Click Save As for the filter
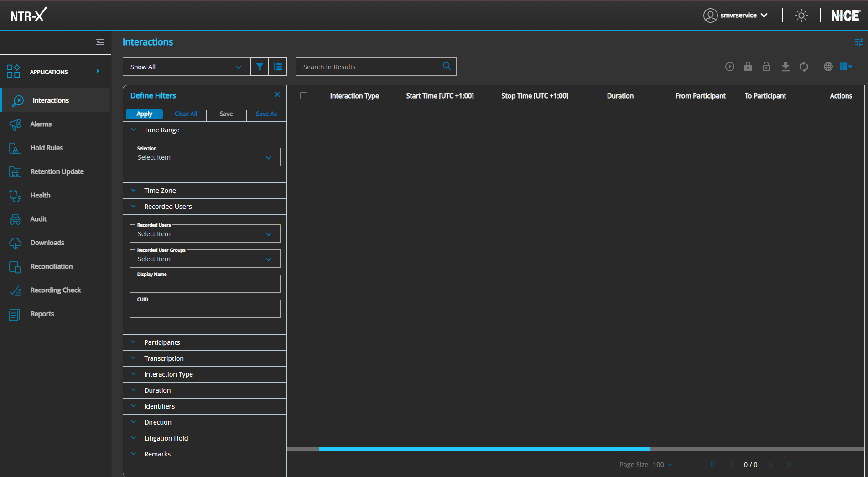This screenshot has height=477, width=868. (x=266, y=114)
